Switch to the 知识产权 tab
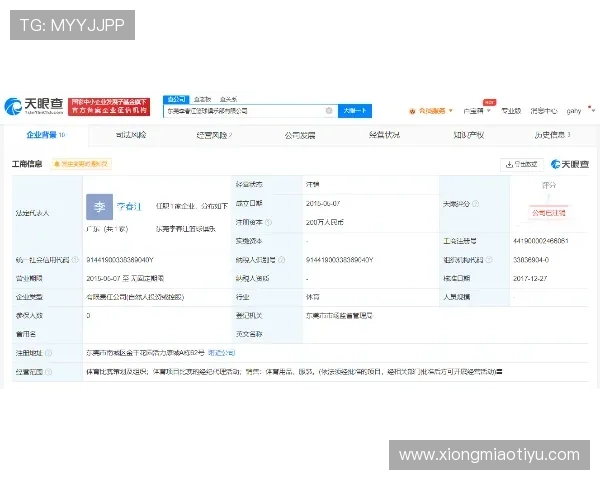 tap(468, 135)
